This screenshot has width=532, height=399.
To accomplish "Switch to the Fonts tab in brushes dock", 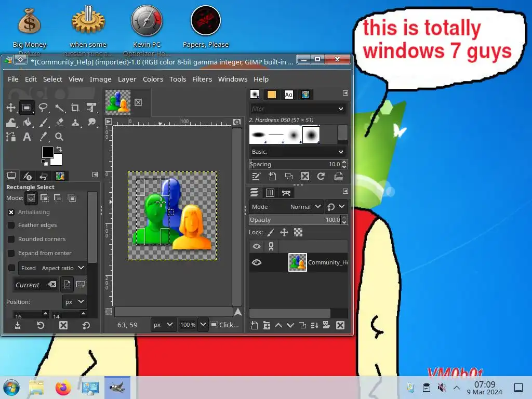I will tap(288, 95).
